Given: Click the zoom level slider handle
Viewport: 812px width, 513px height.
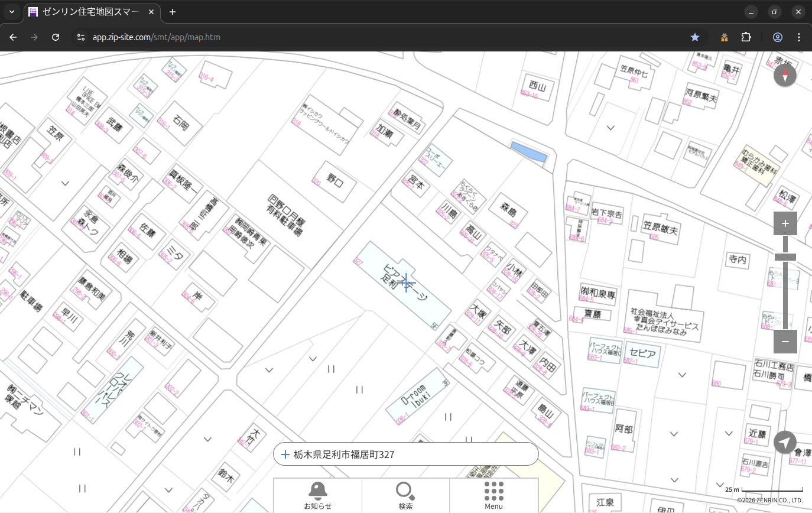Looking at the screenshot, I should 785,257.
